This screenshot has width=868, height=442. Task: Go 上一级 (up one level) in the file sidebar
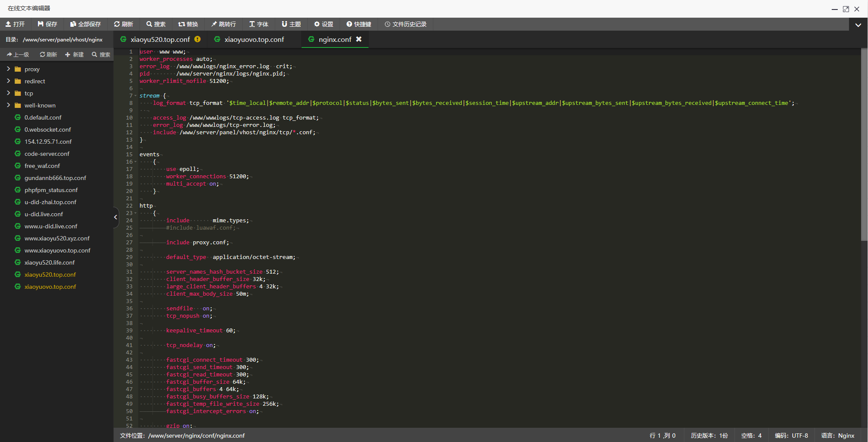pos(18,54)
